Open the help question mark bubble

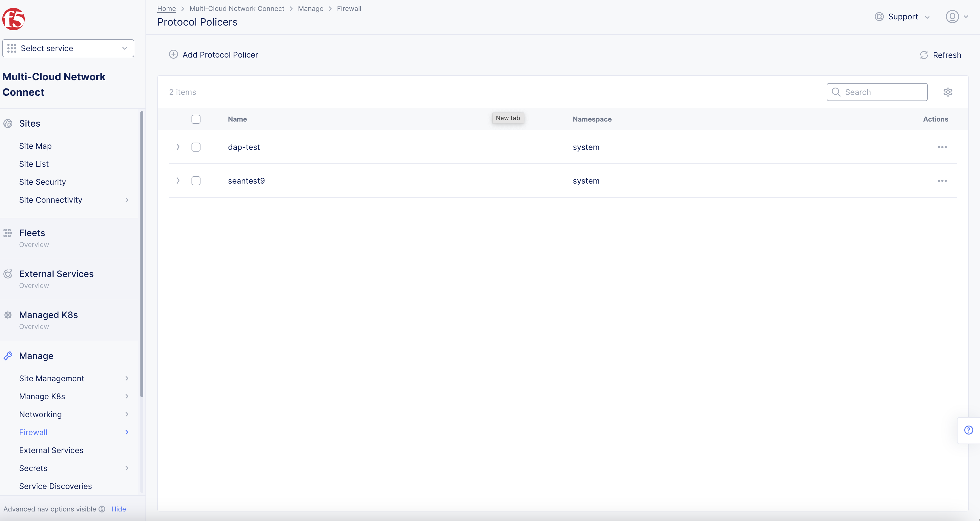[968, 430]
